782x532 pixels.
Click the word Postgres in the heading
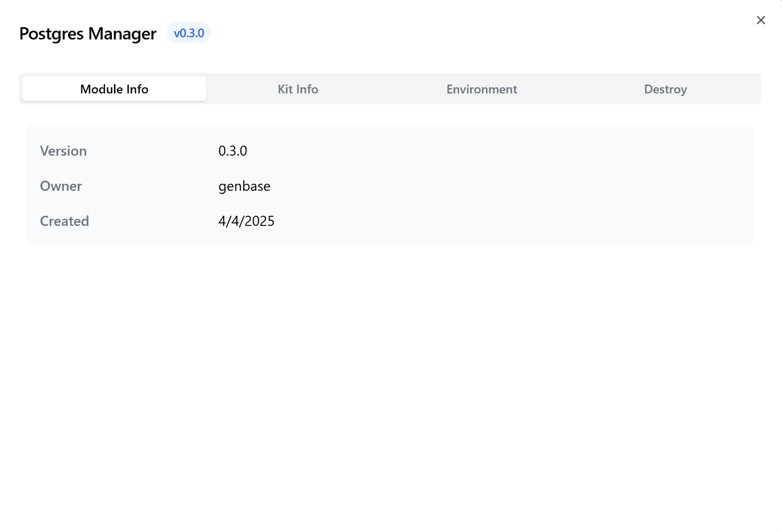(51, 34)
